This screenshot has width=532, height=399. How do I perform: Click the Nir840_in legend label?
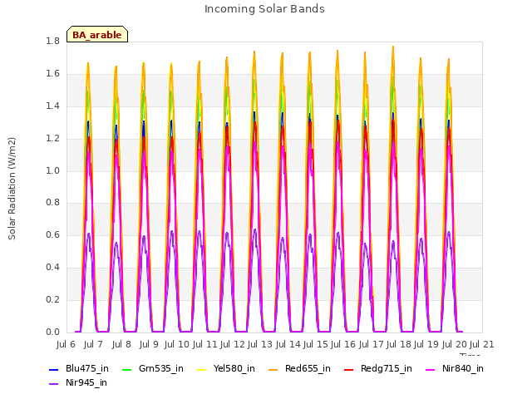463,369
